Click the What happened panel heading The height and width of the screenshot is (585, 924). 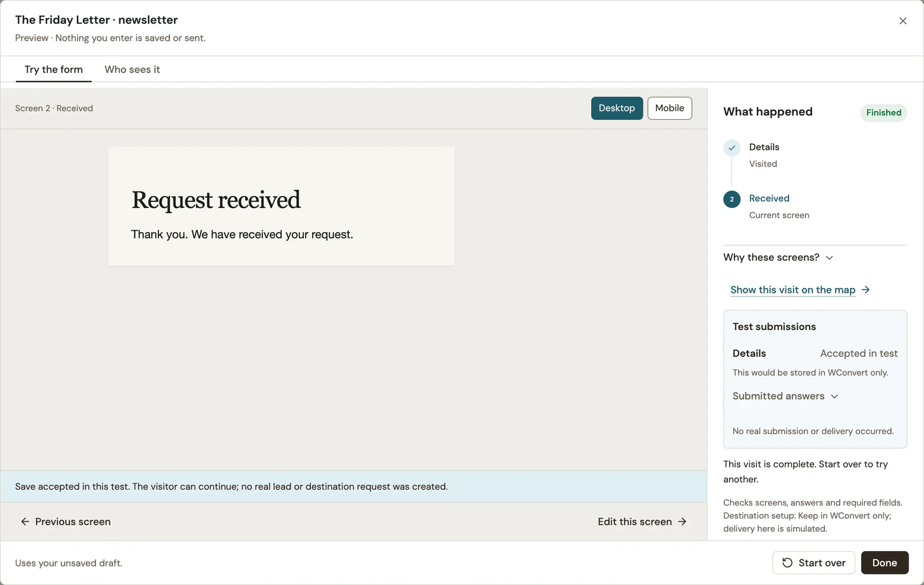[x=768, y=112]
